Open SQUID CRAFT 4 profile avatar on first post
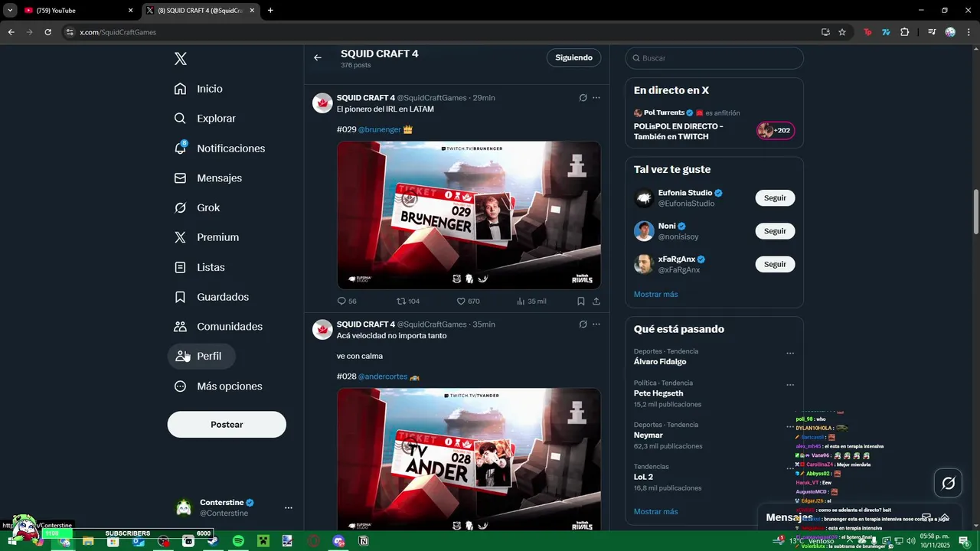The width and height of the screenshot is (980, 551). click(x=322, y=103)
